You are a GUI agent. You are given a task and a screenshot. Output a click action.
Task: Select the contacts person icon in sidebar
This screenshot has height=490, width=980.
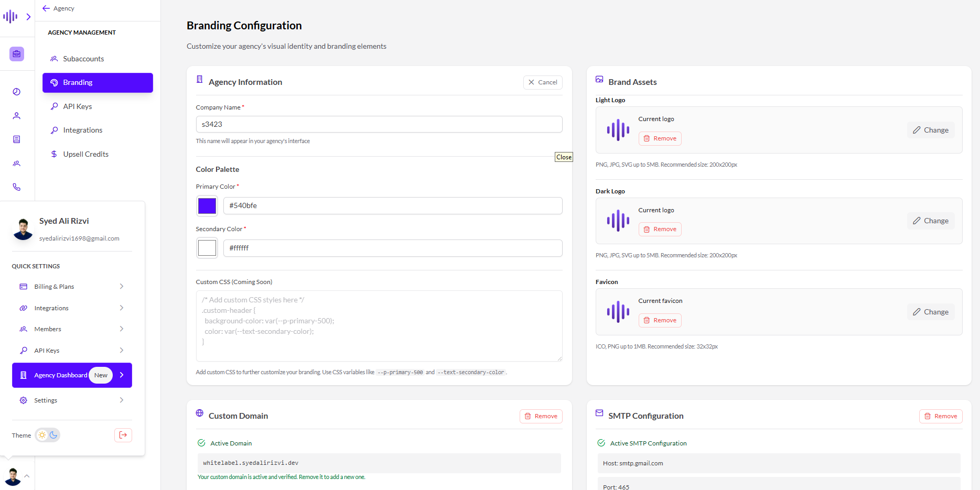click(x=17, y=115)
